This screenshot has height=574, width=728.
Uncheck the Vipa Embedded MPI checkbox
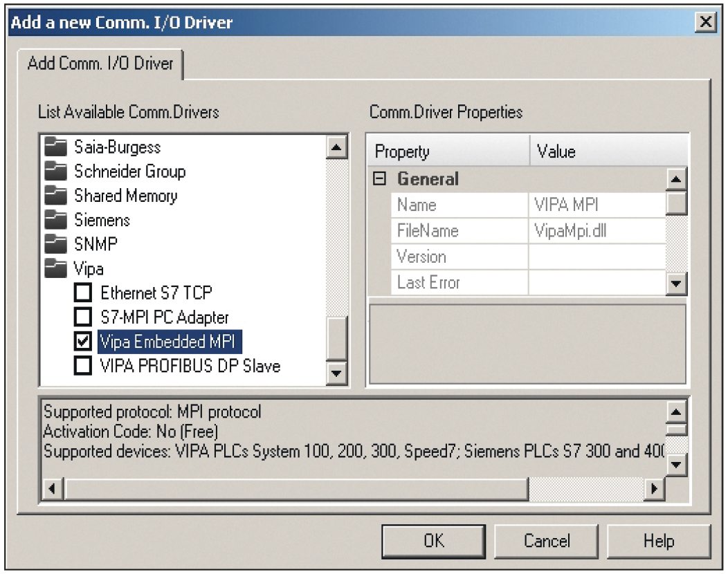(83, 342)
